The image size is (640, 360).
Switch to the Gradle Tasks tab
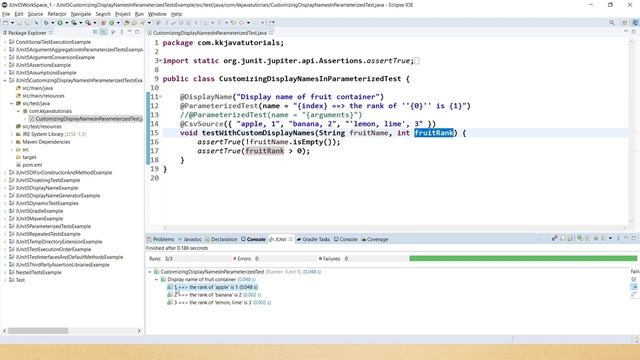click(313, 239)
